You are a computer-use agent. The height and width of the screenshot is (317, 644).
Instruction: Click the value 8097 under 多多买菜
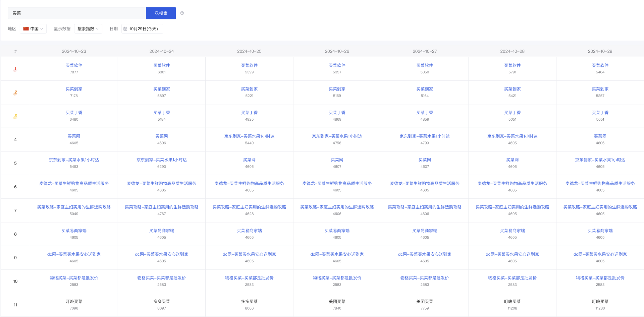pyautogui.click(x=162, y=308)
